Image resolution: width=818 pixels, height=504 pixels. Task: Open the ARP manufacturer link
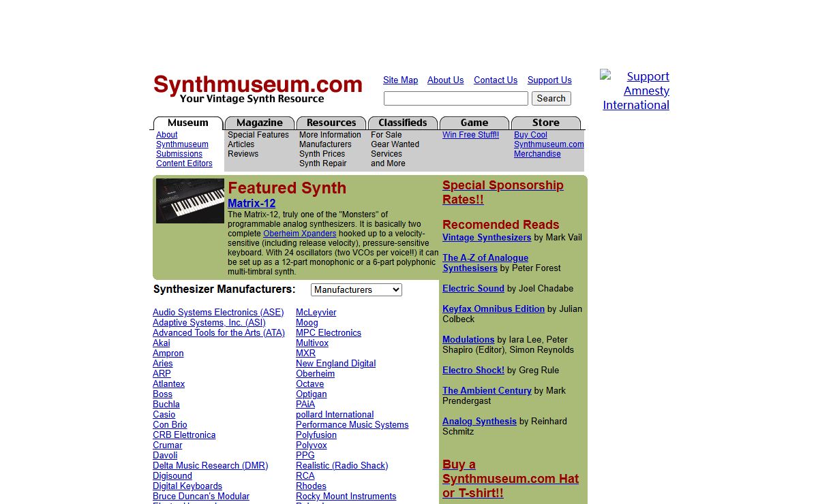[x=162, y=374]
